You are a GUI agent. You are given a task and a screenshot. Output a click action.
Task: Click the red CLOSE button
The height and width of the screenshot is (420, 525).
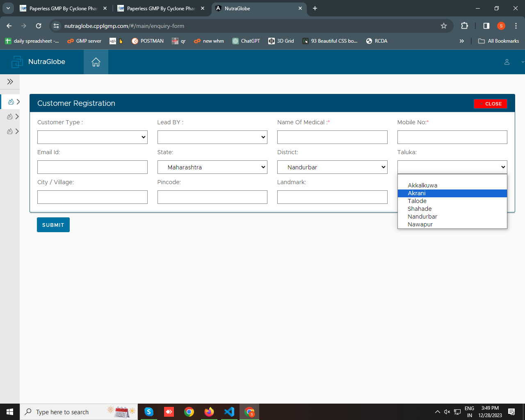point(490,104)
